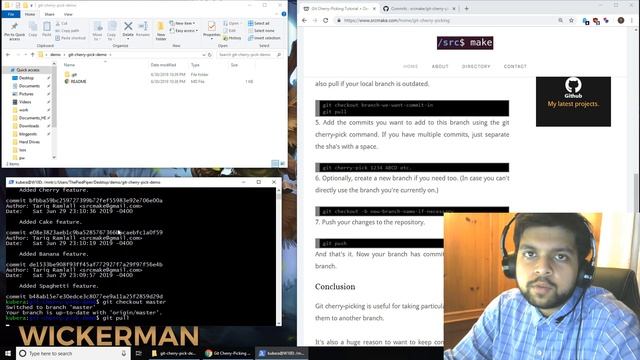640x360 pixels.
Task: Click the Copy icon in Explorer ribbon
Action: click(33, 29)
